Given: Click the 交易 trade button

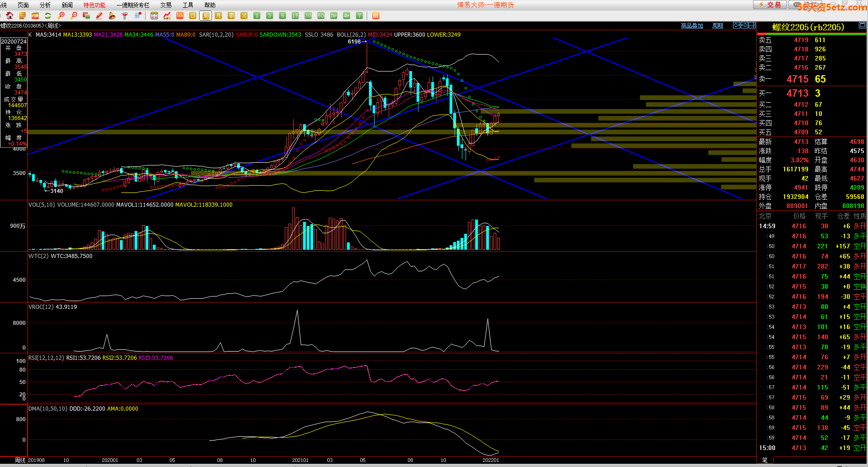Looking at the screenshot, I should 770,5.
